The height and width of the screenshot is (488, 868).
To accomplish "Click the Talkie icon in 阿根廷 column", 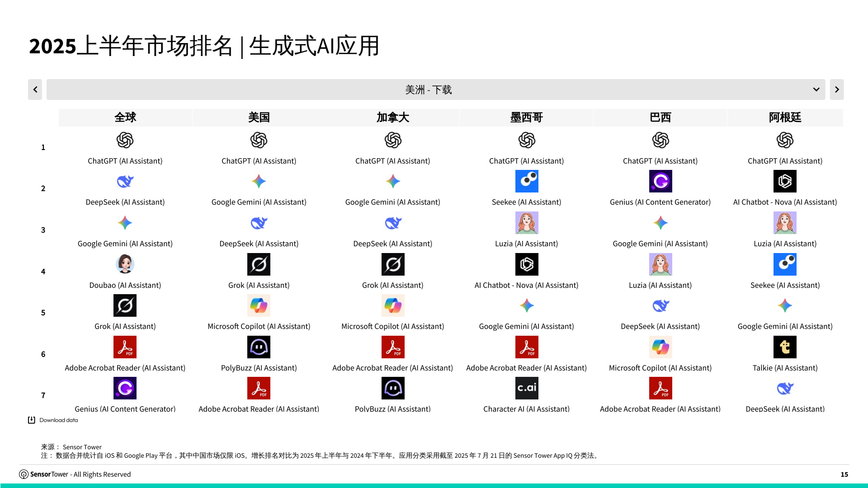I will [x=785, y=347].
